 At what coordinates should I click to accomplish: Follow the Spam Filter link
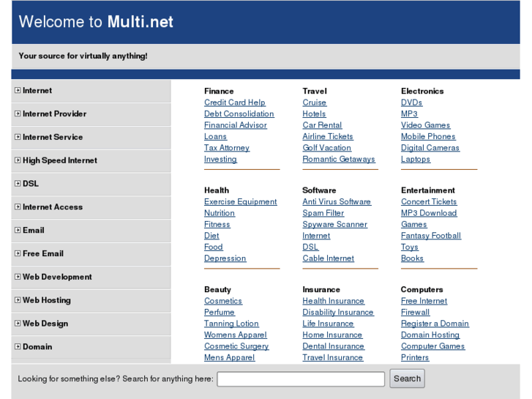tap(323, 213)
